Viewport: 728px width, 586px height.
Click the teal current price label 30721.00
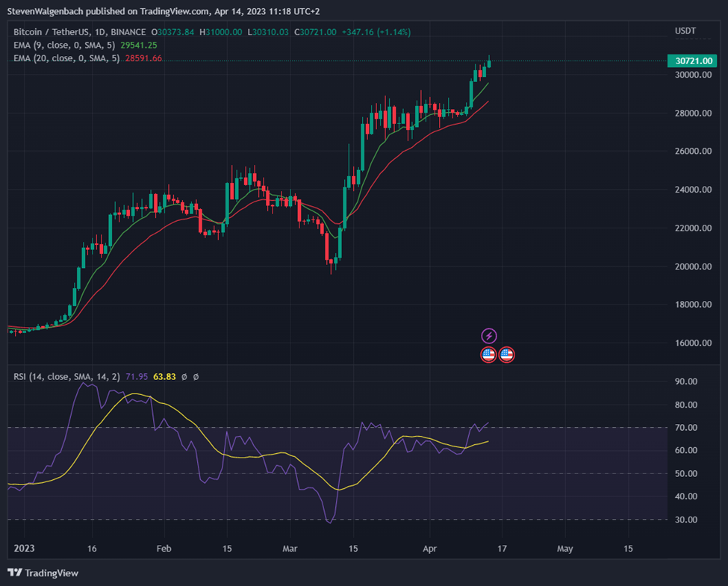692,60
